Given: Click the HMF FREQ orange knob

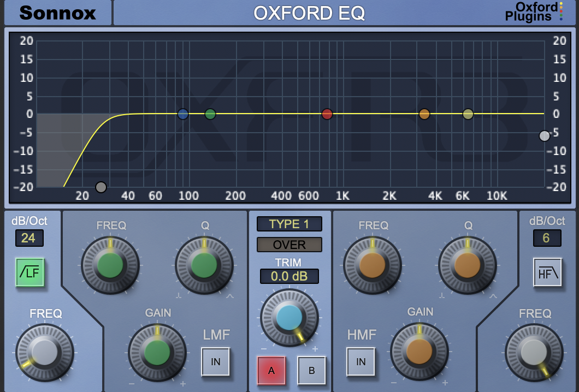Looking at the screenshot, I should tap(372, 265).
